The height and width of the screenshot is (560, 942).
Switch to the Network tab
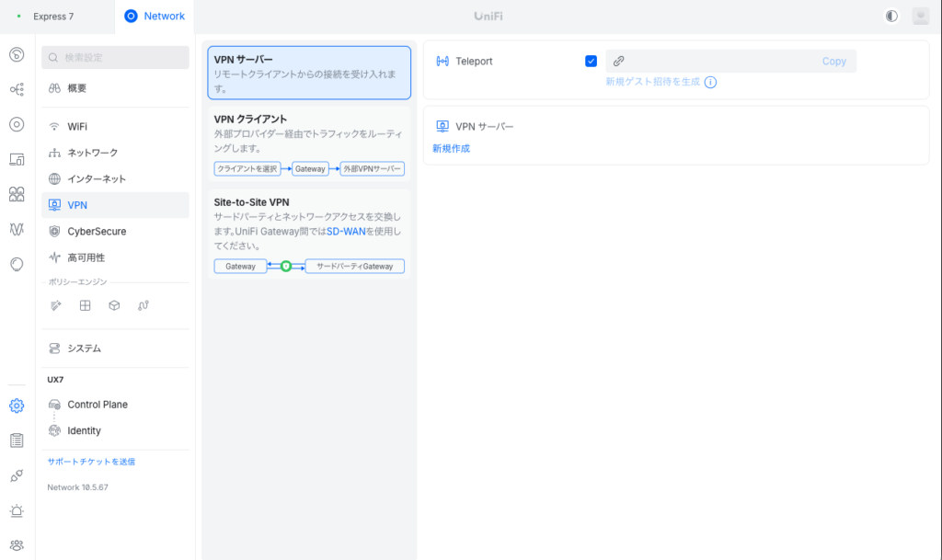pos(155,17)
